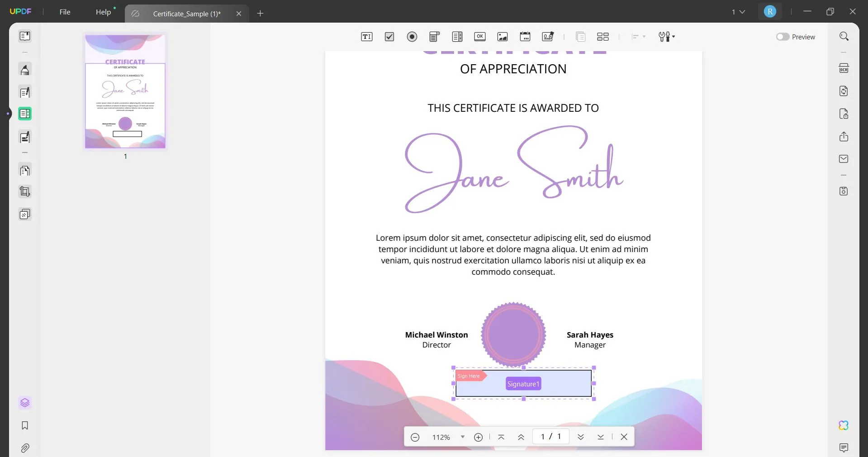
Task: Click the page number input field
Action: coord(550,437)
